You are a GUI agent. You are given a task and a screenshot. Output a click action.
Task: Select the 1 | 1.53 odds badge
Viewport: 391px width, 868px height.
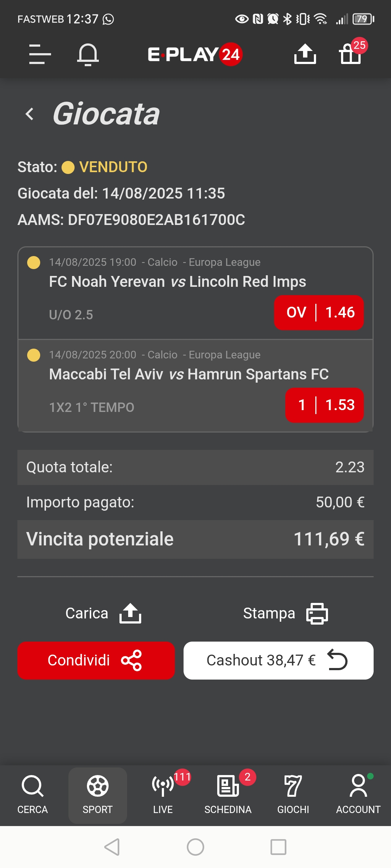[x=324, y=405]
